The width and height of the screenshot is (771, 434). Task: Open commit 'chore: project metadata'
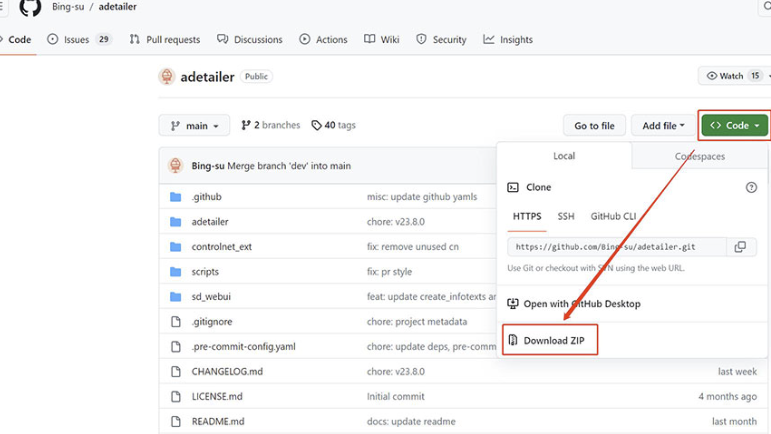click(417, 322)
